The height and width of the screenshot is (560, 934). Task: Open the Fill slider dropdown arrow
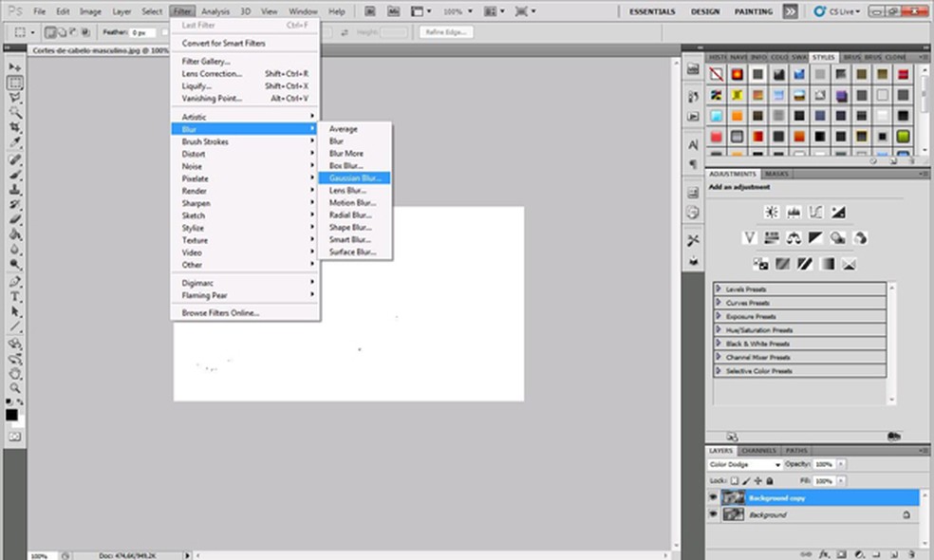point(841,481)
